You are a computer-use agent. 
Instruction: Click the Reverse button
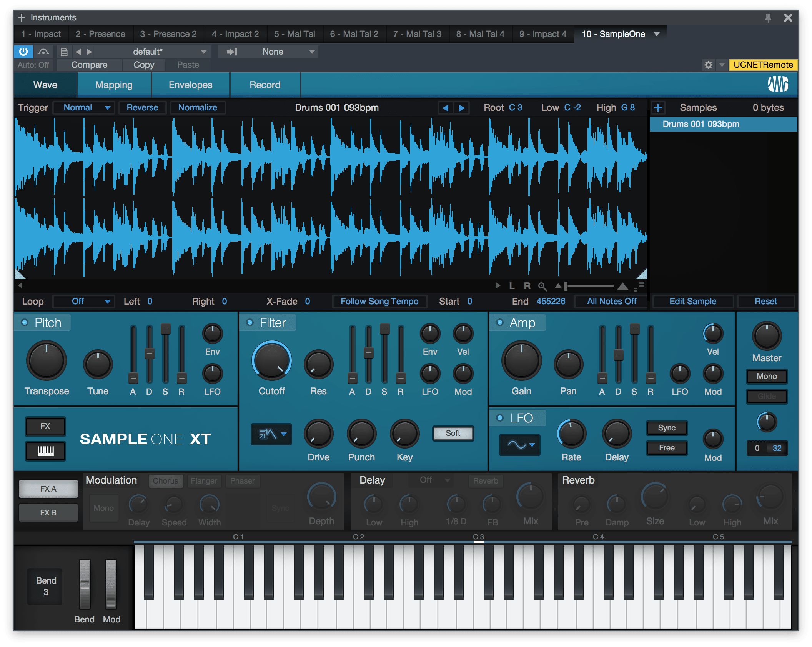[x=142, y=108]
